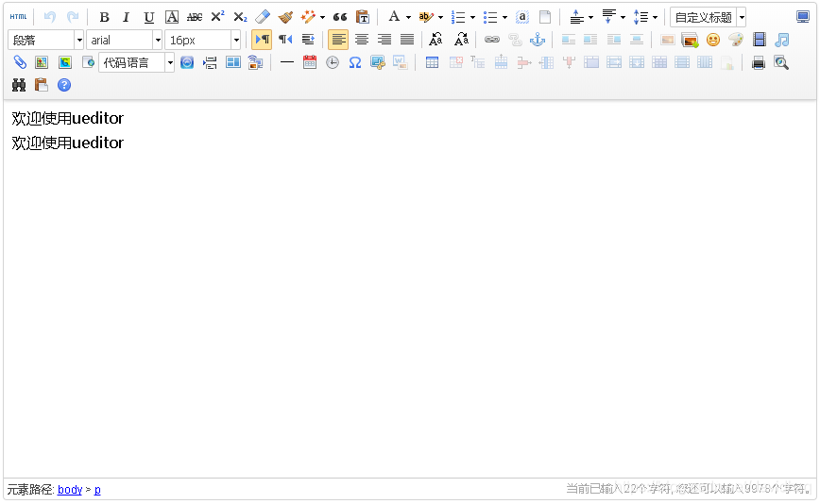Toggle subscript formatting
The width and height of the screenshot is (820, 504).
coord(240,17)
